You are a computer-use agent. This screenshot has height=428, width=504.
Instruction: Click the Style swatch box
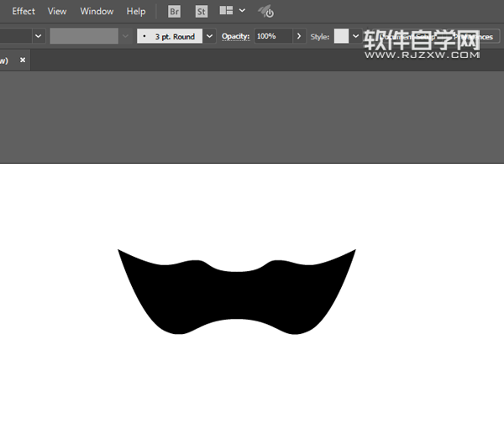341,37
